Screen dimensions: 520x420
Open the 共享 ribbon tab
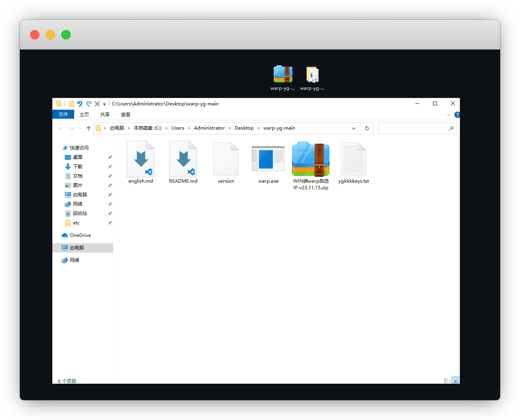pyautogui.click(x=105, y=115)
